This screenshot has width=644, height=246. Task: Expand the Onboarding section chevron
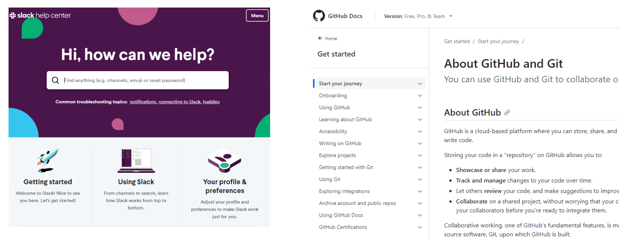pyautogui.click(x=420, y=96)
